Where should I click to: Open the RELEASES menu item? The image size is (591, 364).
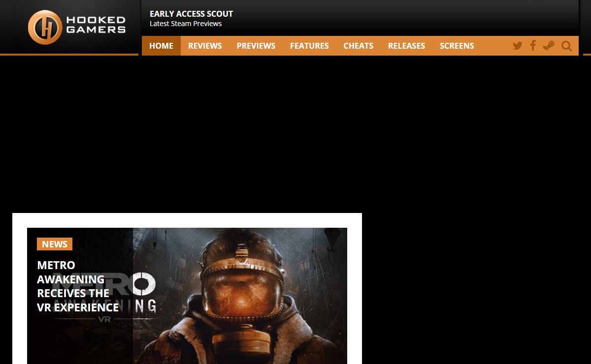click(x=406, y=46)
